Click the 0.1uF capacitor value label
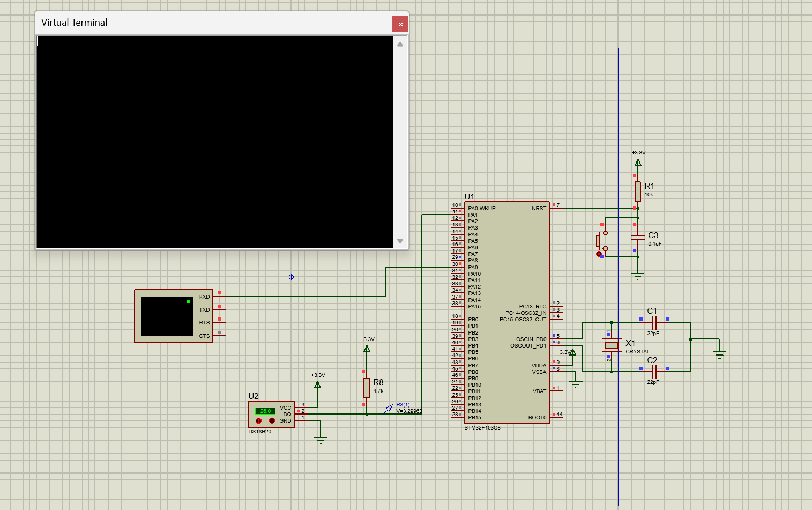This screenshot has width=812, height=510. pyautogui.click(x=655, y=243)
